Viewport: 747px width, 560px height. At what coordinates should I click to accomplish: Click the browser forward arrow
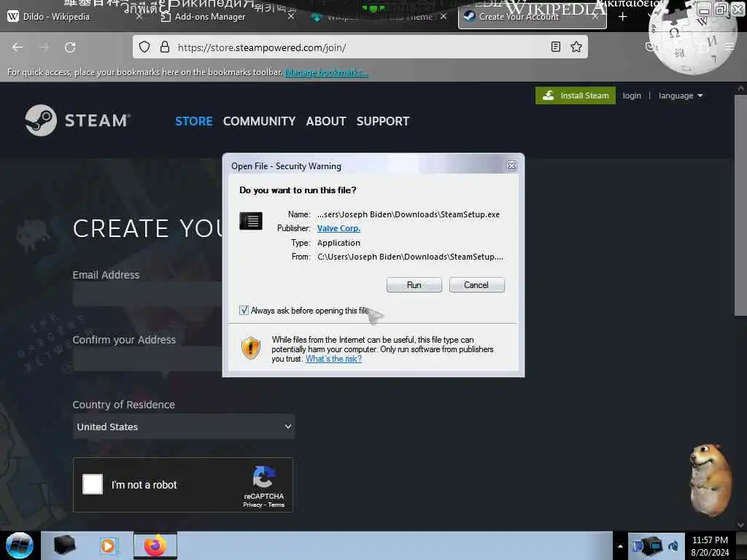pyautogui.click(x=44, y=47)
